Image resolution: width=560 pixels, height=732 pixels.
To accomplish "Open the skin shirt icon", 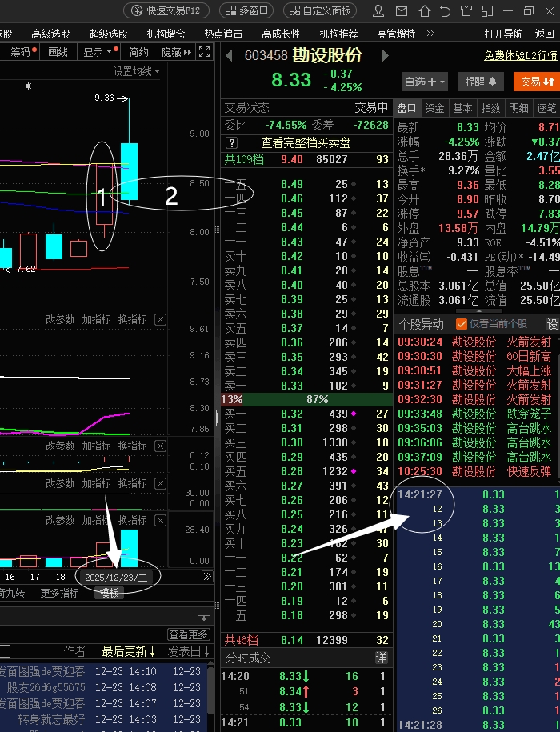I will tap(466, 10).
